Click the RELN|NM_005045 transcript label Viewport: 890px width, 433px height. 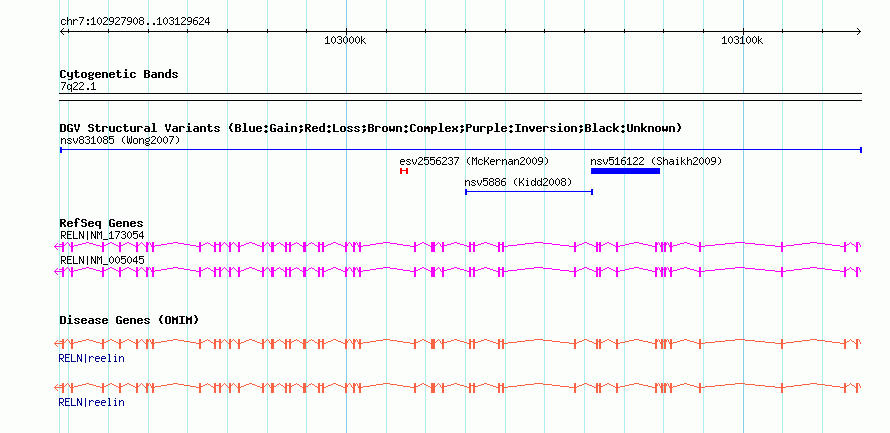click(x=102, y=260)
